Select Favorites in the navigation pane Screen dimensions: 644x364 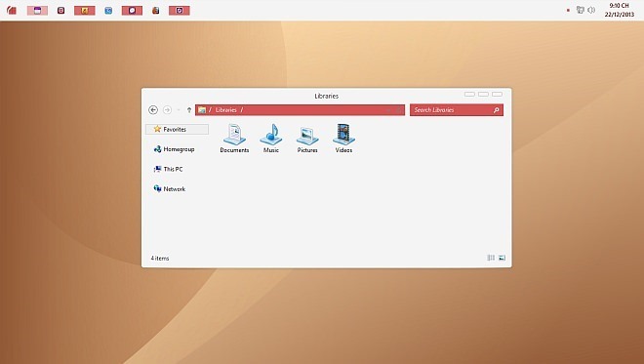[x=177, y=129]
